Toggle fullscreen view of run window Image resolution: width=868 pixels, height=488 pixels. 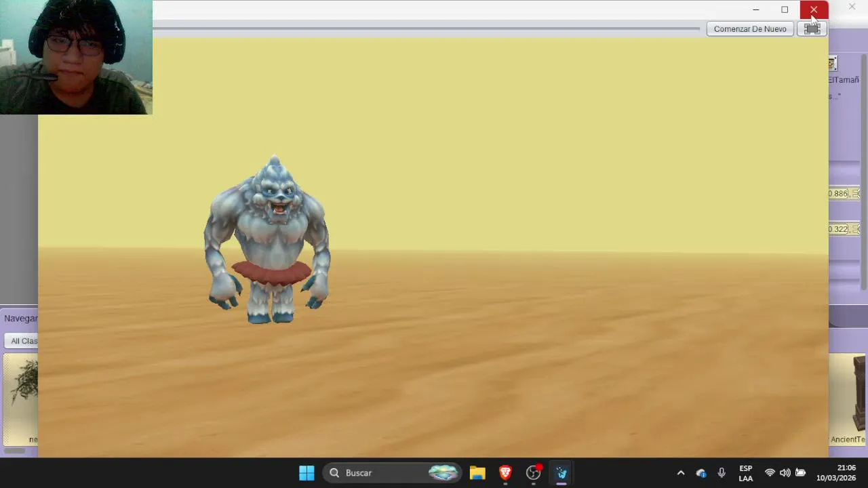812,29
